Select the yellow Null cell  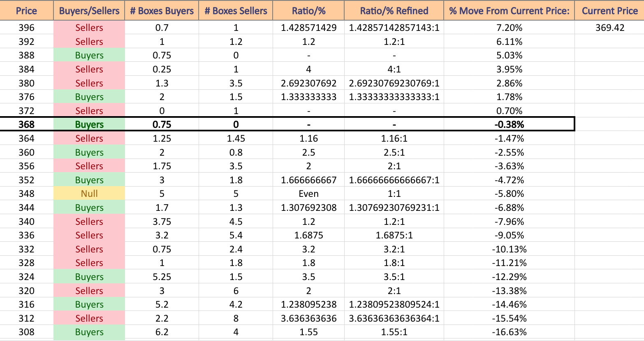pos(89,194)
